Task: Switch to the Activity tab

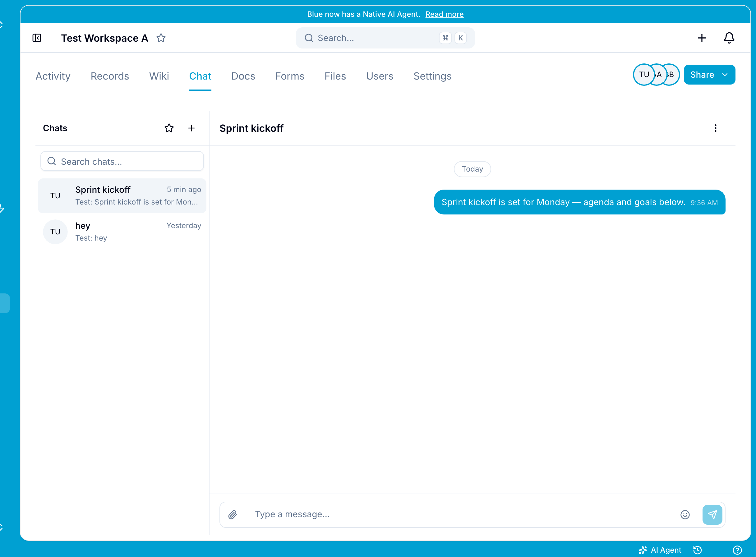Action: pos(53,76)
